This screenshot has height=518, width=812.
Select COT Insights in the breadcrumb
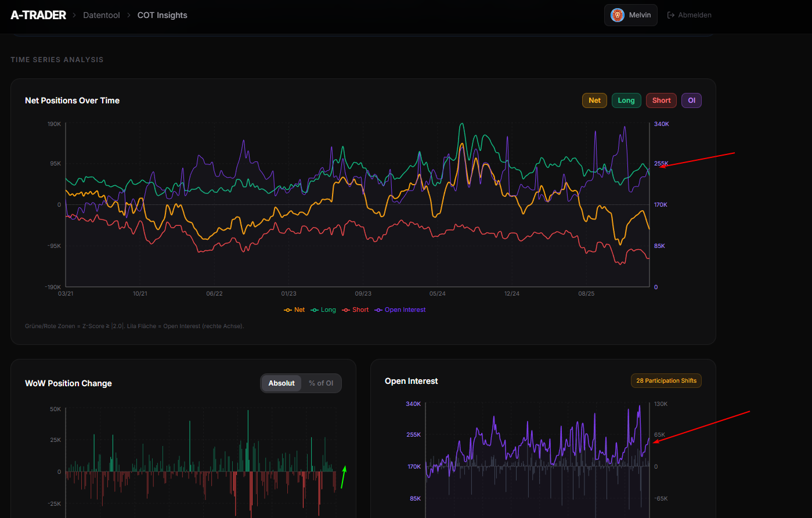pyautogui.click(x=162, y=15)
